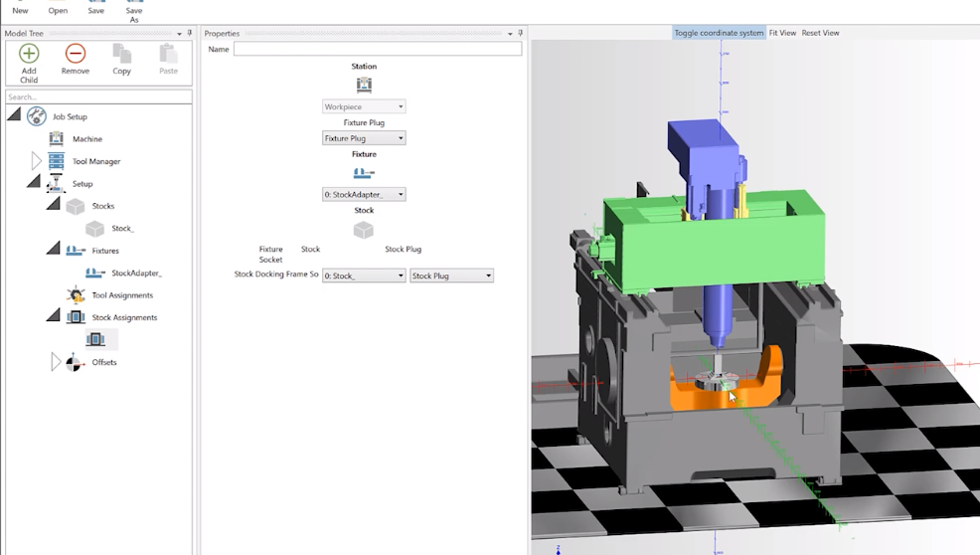This screenshot has width=980, height=555.
Task: Click the Open toolbar button
Action: coord(58,8)
